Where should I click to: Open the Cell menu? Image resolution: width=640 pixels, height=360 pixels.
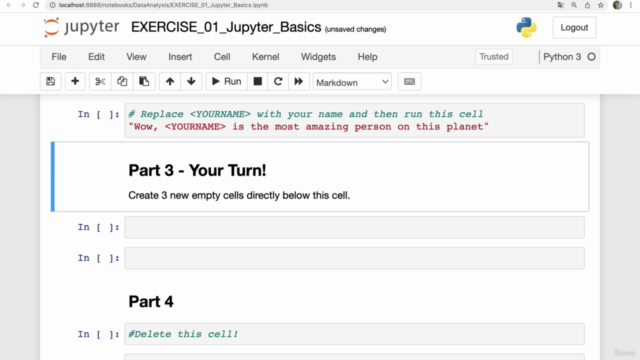point(222,57)
